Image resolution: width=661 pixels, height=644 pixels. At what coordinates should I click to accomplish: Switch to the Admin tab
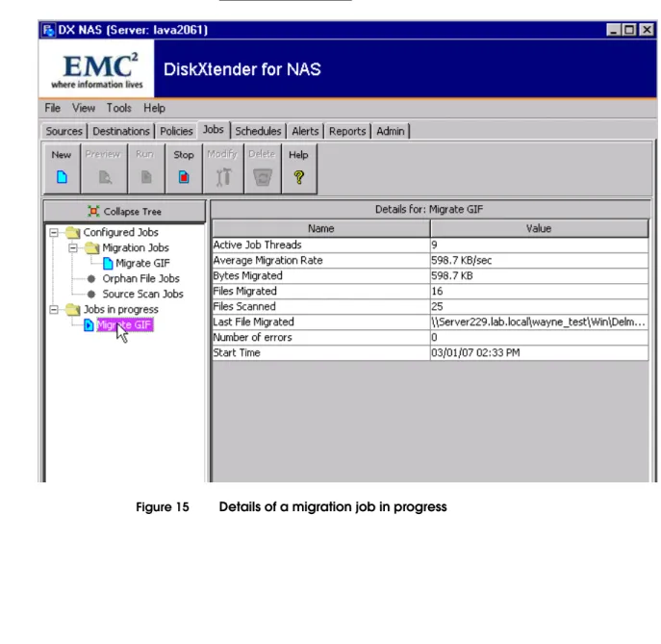[391, 131]
